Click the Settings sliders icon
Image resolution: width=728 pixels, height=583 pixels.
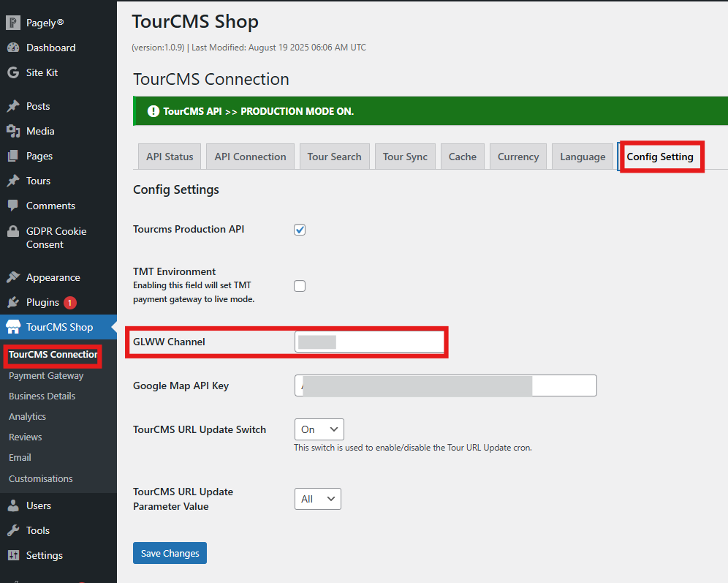tap(13, 555)
